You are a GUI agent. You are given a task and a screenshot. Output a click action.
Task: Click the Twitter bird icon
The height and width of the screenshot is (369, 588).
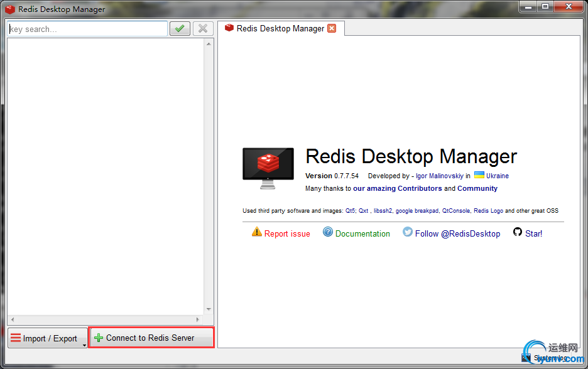pos(408,232)
